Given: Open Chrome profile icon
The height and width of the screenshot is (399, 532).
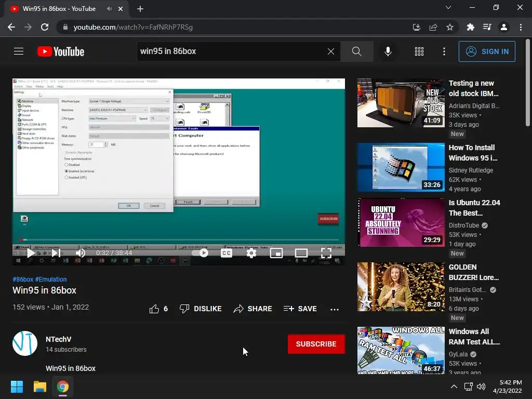Looking at the screenshot, I should pyautogui.click(x=504, y=27).
